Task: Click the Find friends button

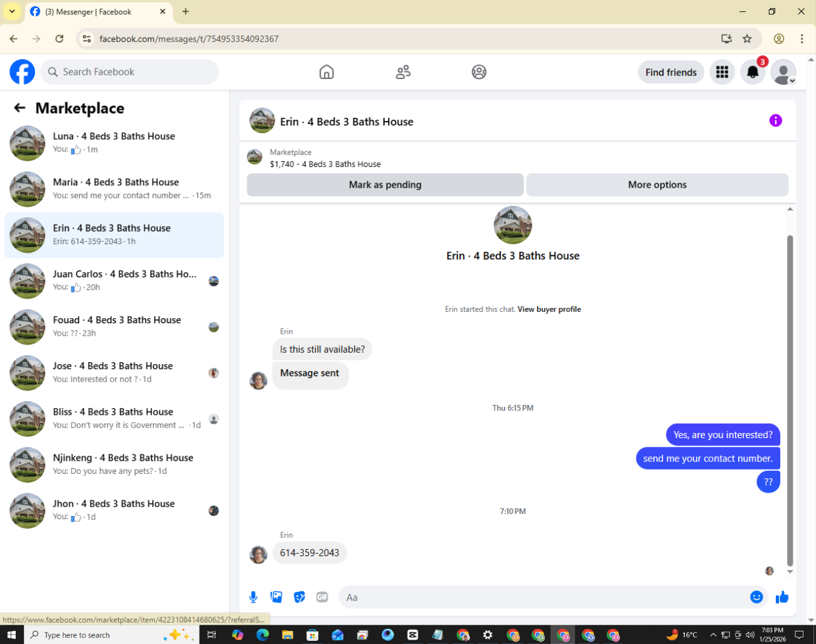Action: pyautogui.click(x=671, y=72)
